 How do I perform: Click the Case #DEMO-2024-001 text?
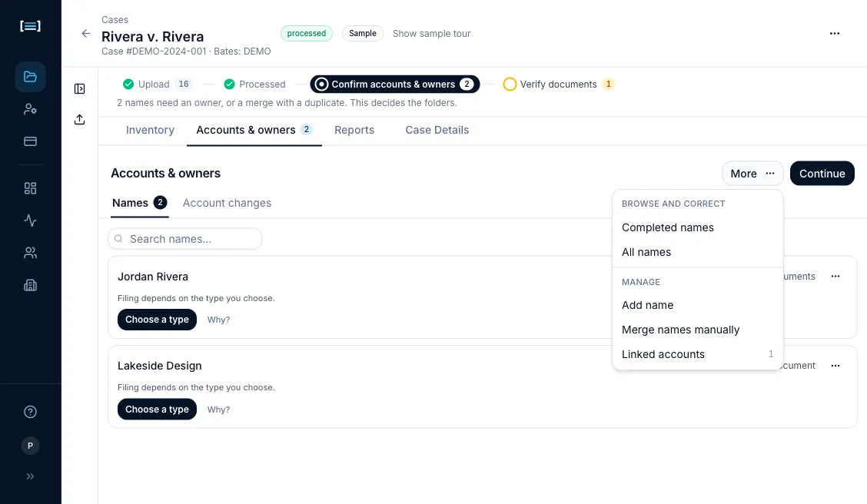click(x=154, y=51)
